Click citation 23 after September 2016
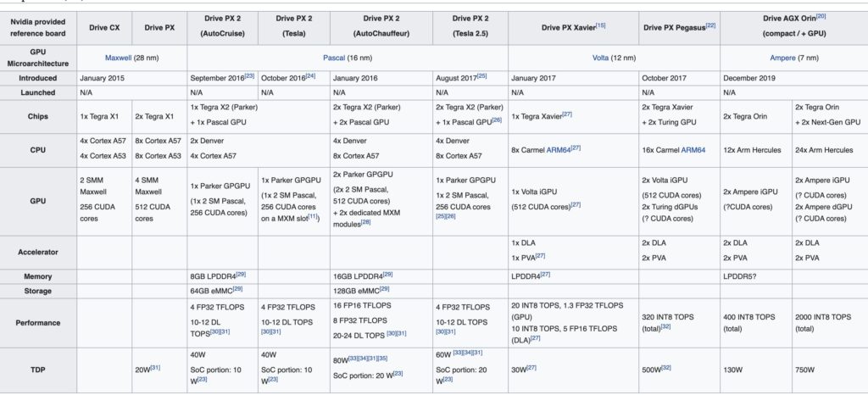Image resolution: width=868 pixels, height=395 pixels. (x=249, y=75)
